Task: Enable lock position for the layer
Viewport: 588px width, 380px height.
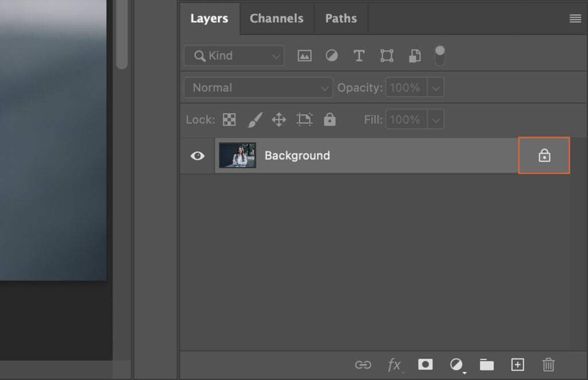Action: pos(278,119)
